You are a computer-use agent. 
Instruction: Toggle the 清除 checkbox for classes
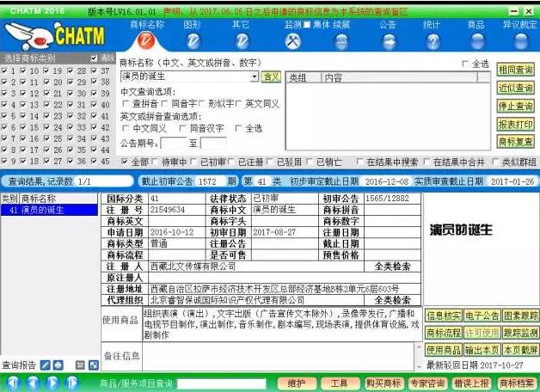click(x=94, y=58)
